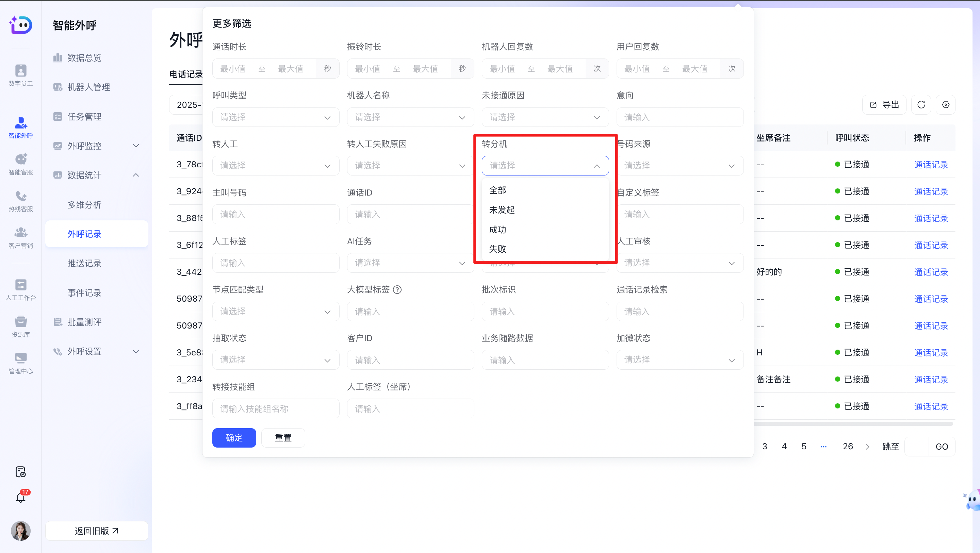
Task: Open the 智能客服 sidebar icon
Action: point(20,164)
